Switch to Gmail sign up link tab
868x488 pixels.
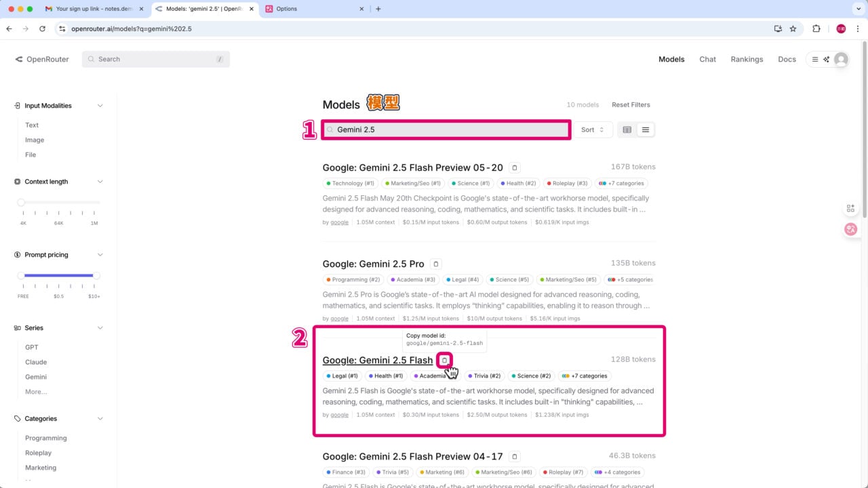(93, 9)
